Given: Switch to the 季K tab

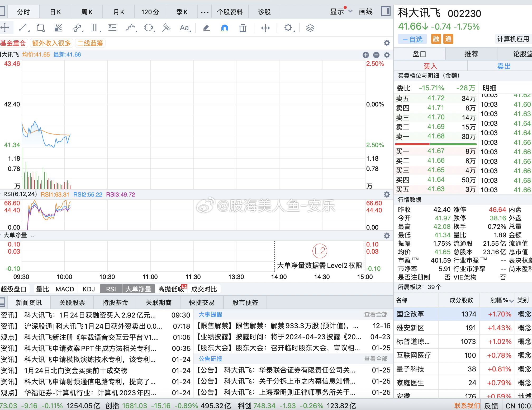Looking at the screenshot, I should [182, 12].
